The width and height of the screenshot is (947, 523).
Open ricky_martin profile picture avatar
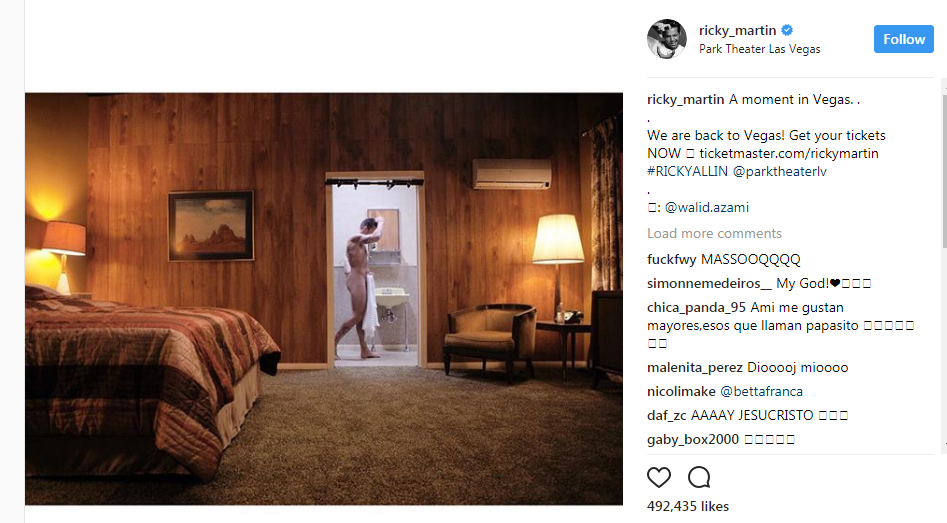click(667, 39)
